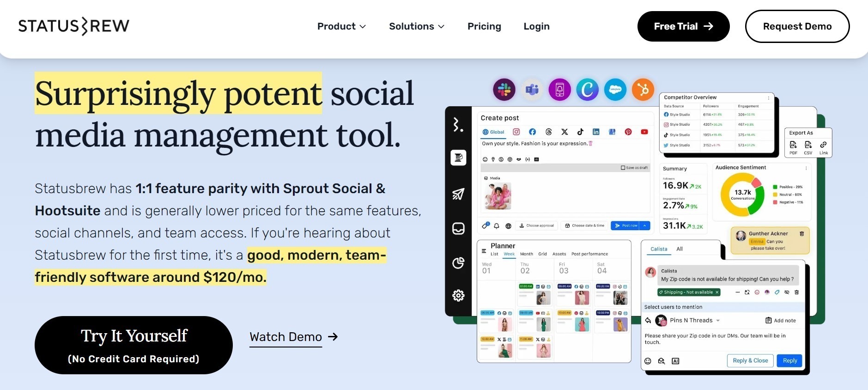The width and height of the screenshot is (868, 390).
Task: Open the settings gear in sidebar
Action: pos(458,296)
